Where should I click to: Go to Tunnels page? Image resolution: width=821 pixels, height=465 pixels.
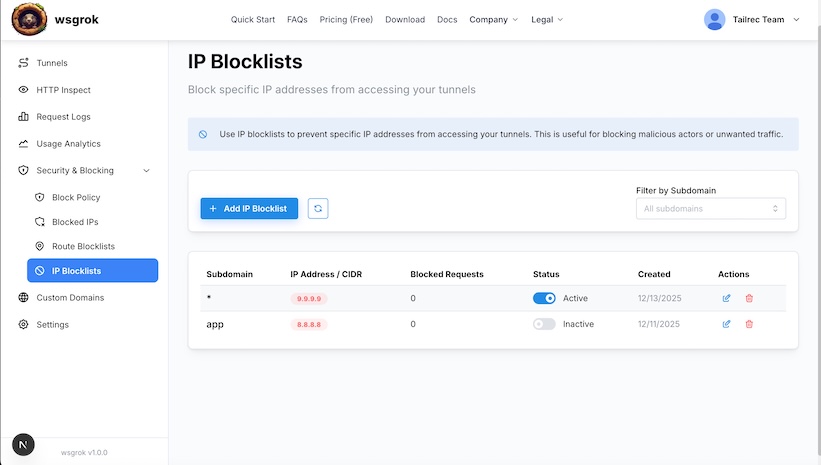pos(52,63)
